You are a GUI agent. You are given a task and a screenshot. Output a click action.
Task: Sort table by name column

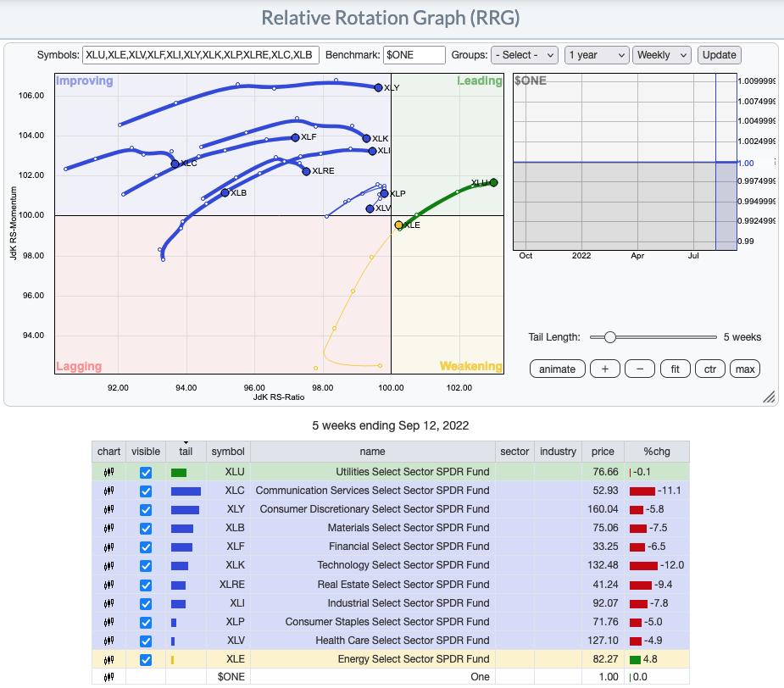point(372,452)
